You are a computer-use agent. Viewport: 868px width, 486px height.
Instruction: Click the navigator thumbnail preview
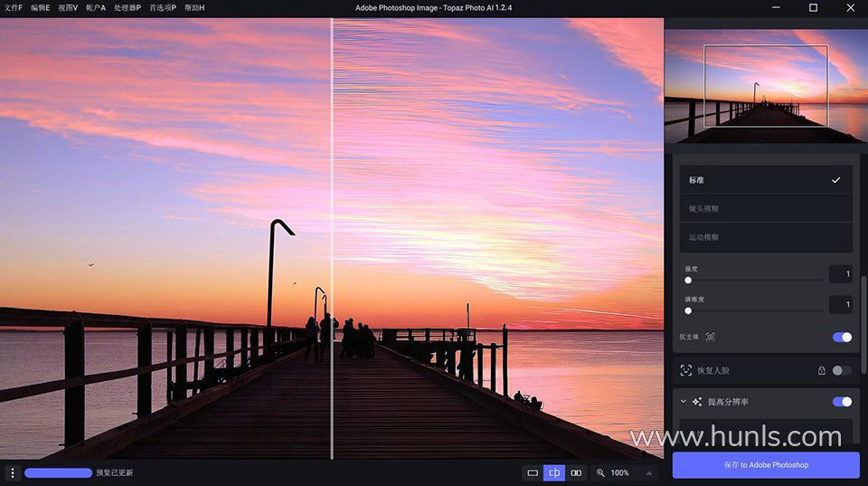point(766,86)
